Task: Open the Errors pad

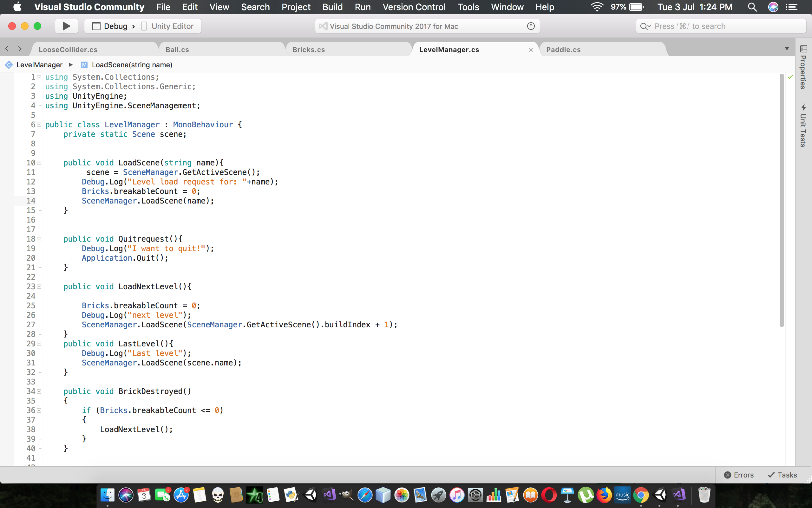Action: pyautogui.click(x=738, y=475)
